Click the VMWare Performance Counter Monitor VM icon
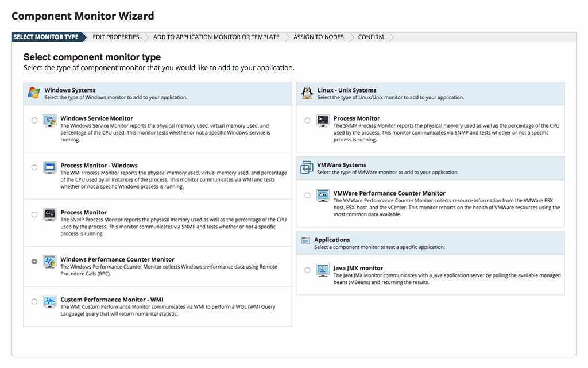This screenshot has height=368, width=588. (324, 195)
